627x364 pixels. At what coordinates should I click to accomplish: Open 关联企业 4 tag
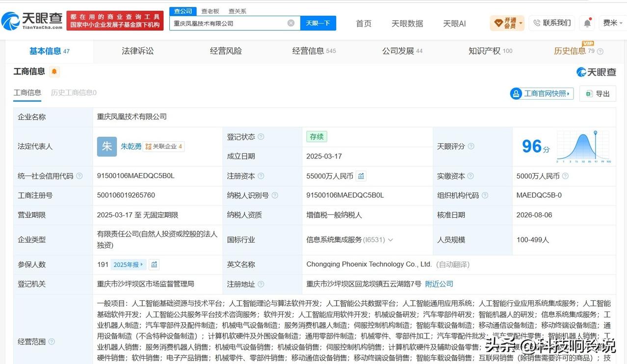(164, 146)
